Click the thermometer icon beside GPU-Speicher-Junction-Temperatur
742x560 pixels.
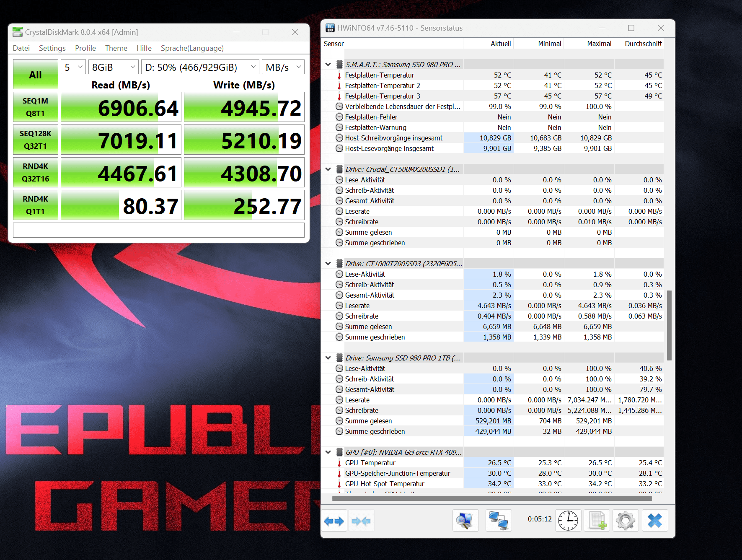(339, 473)
